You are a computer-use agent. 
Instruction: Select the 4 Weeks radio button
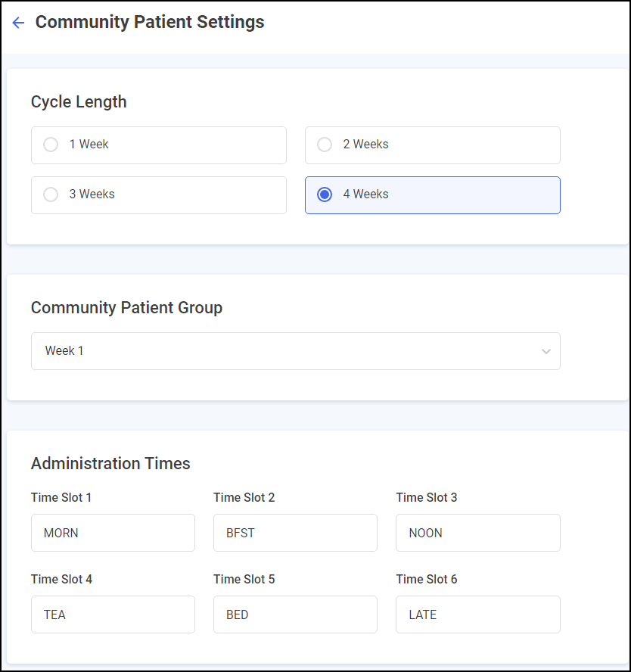click(325, 194)
